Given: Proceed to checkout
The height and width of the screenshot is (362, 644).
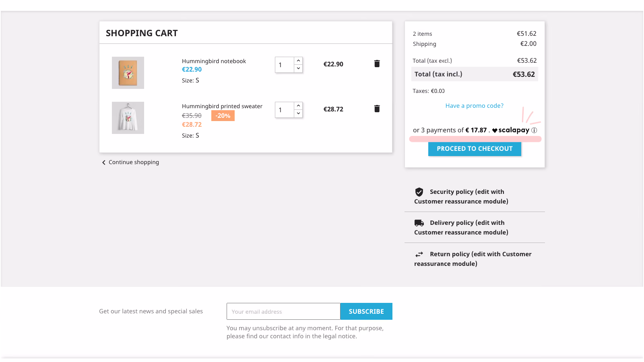Looking at the screenshot, I should pyautogui.click(x=475, y=149).
